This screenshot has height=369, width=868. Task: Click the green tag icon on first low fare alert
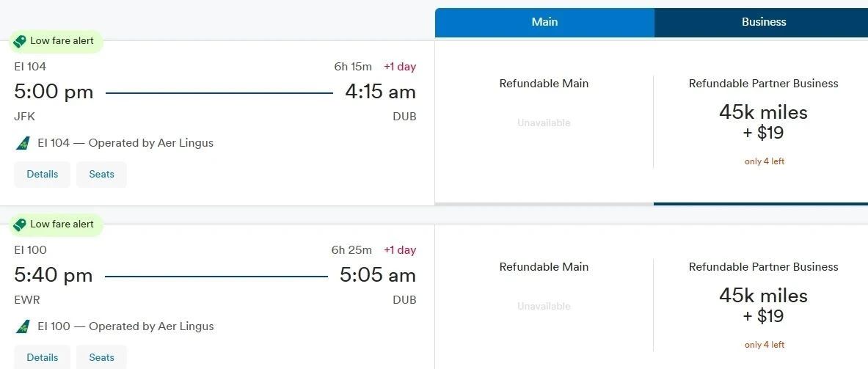(x=20, y=41)
